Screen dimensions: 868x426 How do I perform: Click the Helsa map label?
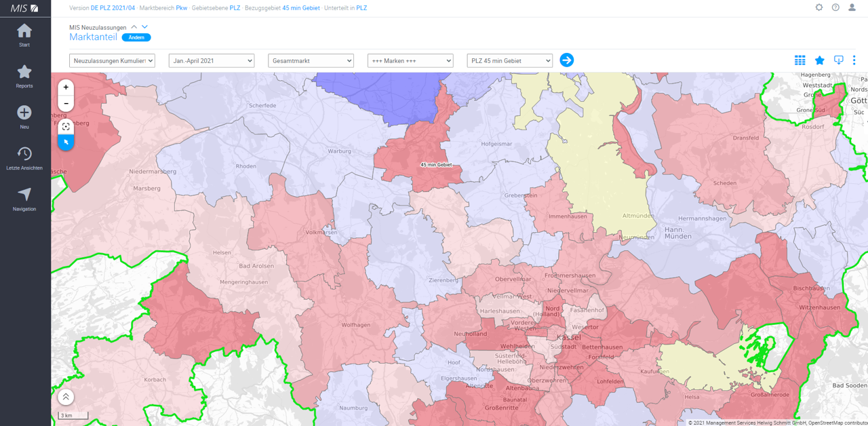[692, 397]
